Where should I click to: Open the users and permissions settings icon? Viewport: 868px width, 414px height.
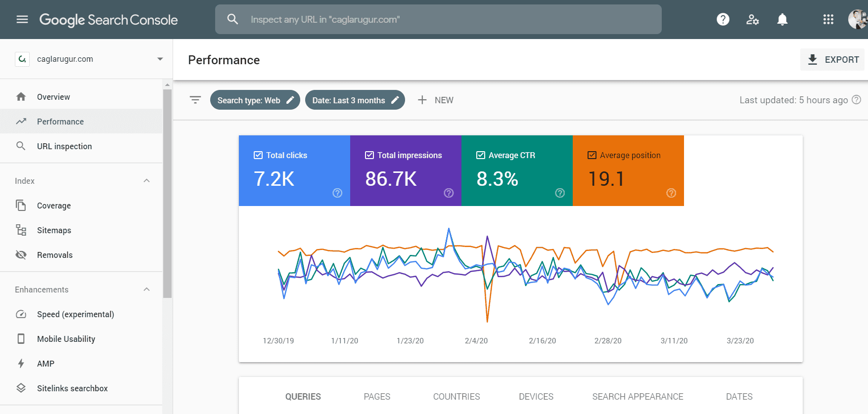coord(752,19)
